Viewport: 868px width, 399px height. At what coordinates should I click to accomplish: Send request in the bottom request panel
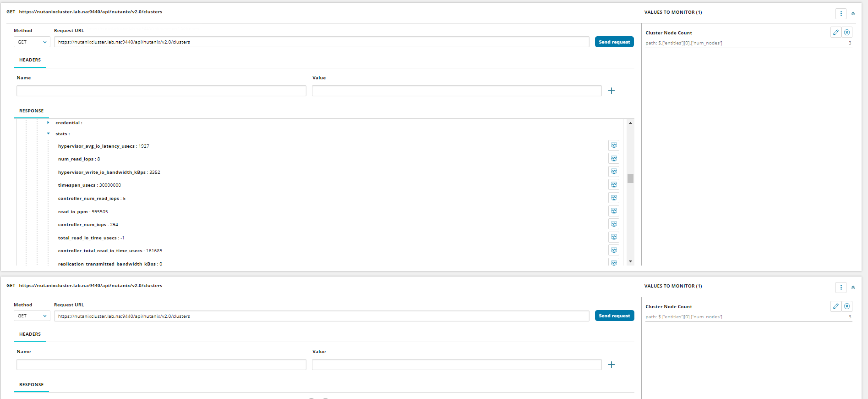[x=614, y=316]
